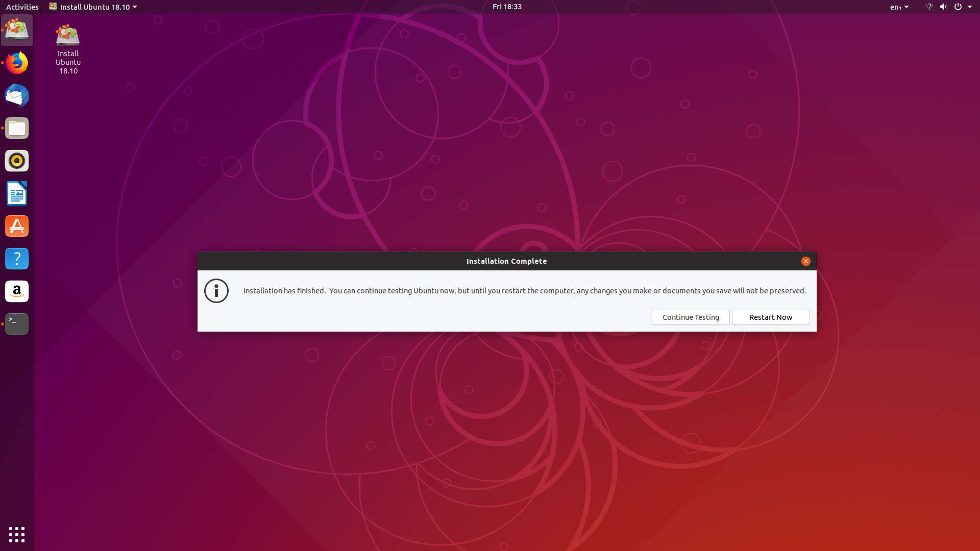Click the Restart Now button
The width and height of the screenshot is (980, 551).
(x=770, y=317)
